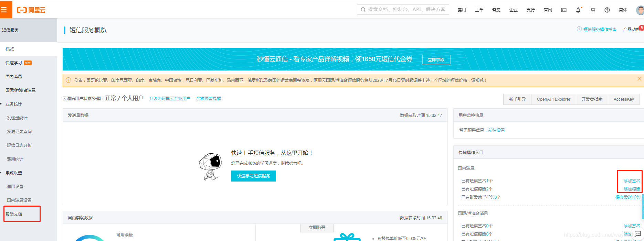
Task: Open OpenAPI Explorer
Action: [x=553, y=99]
